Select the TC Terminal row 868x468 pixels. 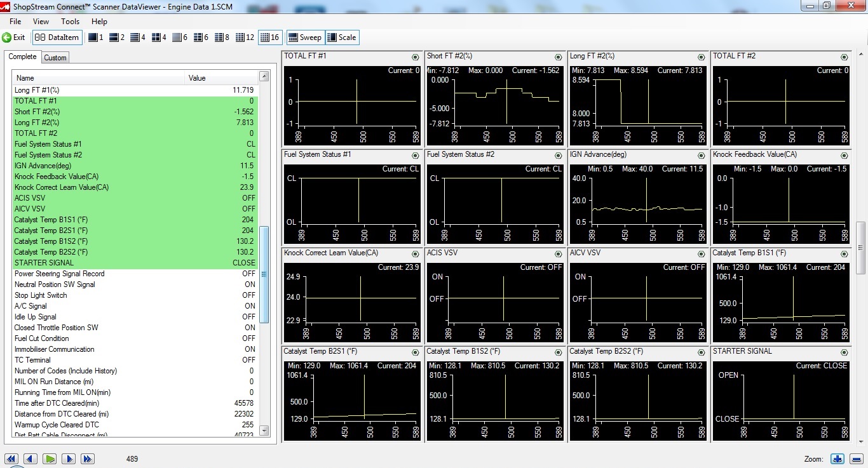point(136,360)
